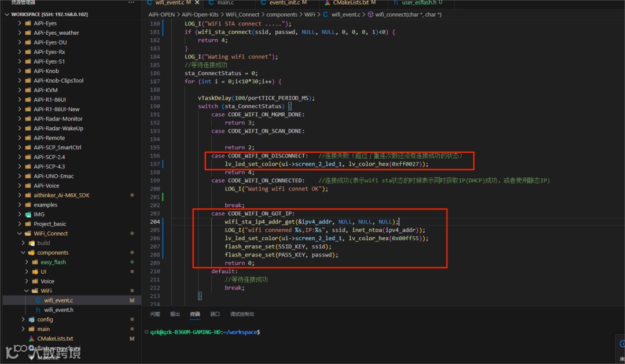Collapse the WORKSPACE root section
Viewport: 625px width, 364px height.
pos(7,14)
